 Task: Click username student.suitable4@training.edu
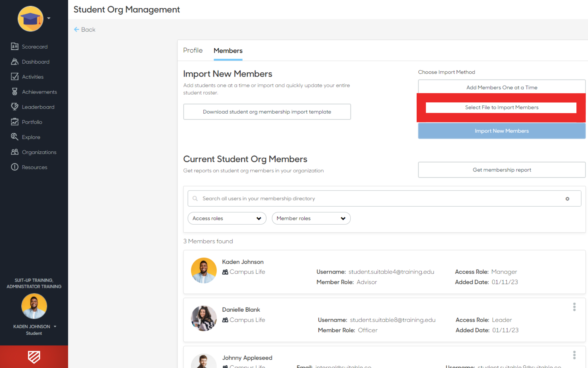(391, 272)
